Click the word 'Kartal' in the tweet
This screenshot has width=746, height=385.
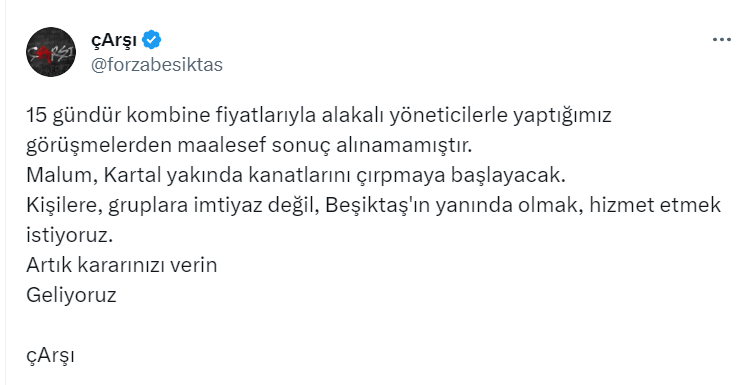click(x=133, y=176)
